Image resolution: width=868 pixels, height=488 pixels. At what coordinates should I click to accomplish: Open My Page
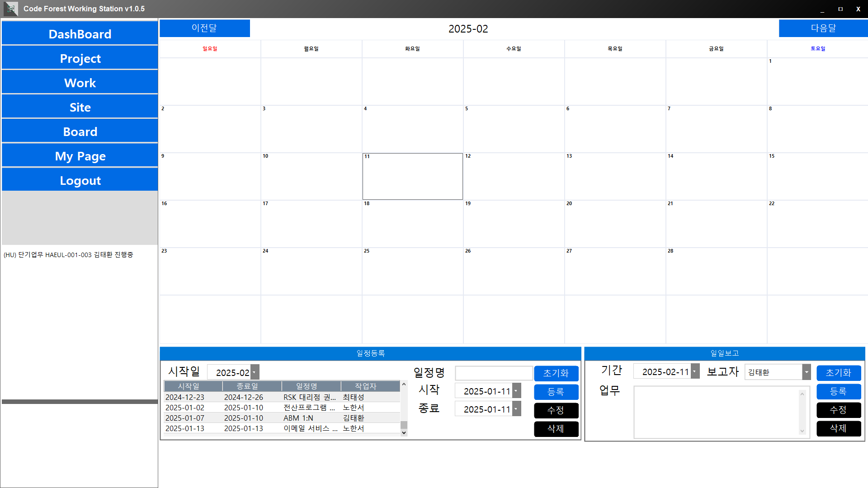pyautogui.click(x=80, y=156)
